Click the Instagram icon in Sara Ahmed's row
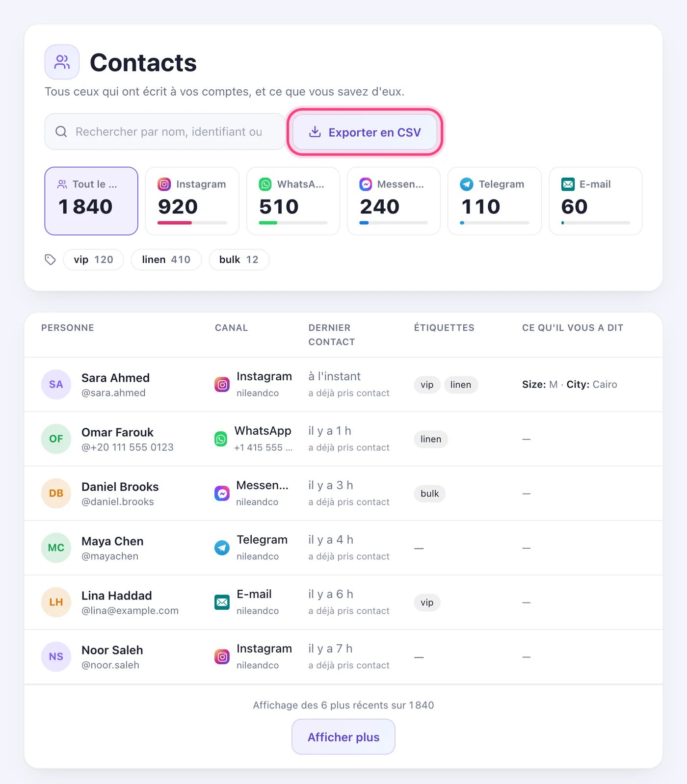This screenshot has height=784, width=687. [222, 385]
